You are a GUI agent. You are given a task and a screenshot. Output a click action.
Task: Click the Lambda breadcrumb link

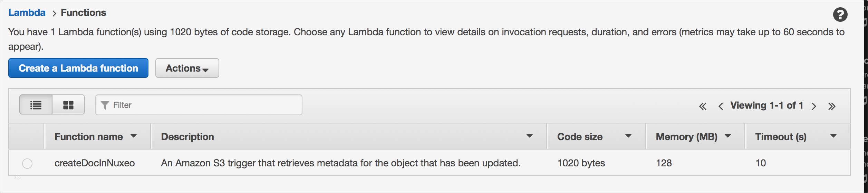(27, 13)
